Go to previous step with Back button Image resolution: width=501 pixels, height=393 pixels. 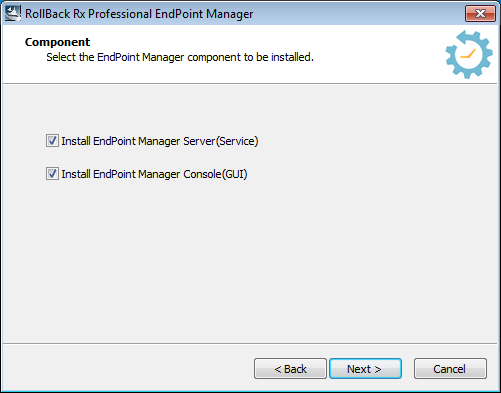[290, 369]
